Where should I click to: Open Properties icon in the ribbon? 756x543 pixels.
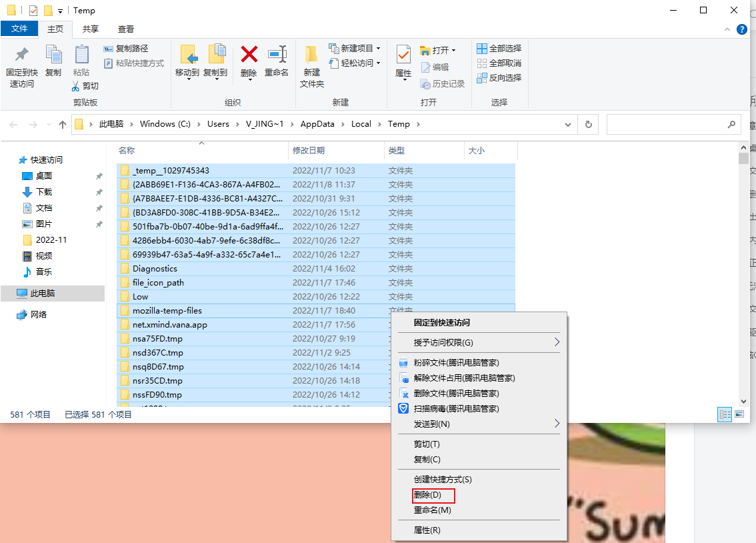403,55
